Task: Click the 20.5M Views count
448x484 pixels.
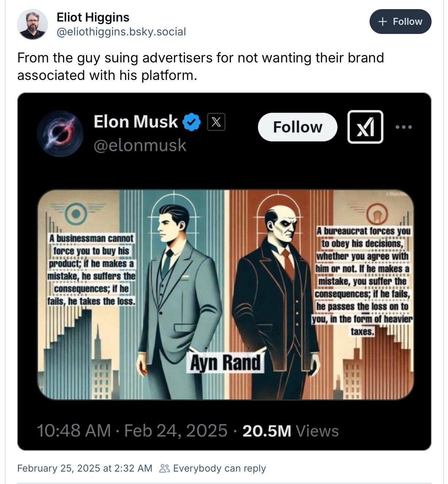Action: click(x=290, y=431)
